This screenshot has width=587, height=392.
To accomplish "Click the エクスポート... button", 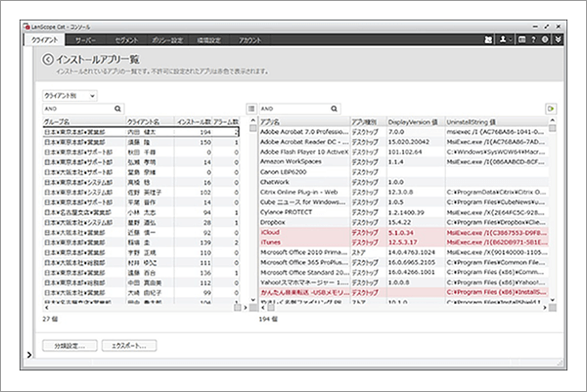I will 129,346.
